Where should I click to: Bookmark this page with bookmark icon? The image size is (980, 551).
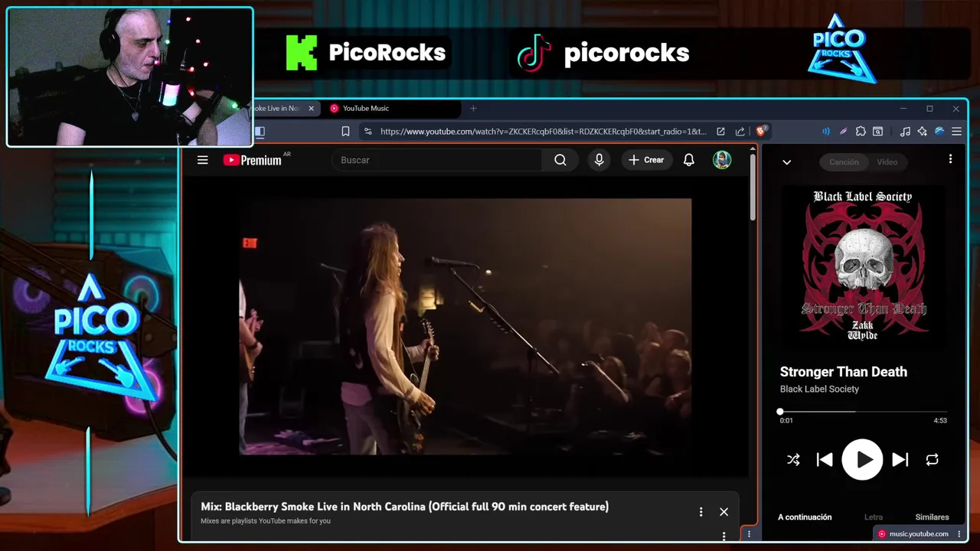tap(345, 132)
